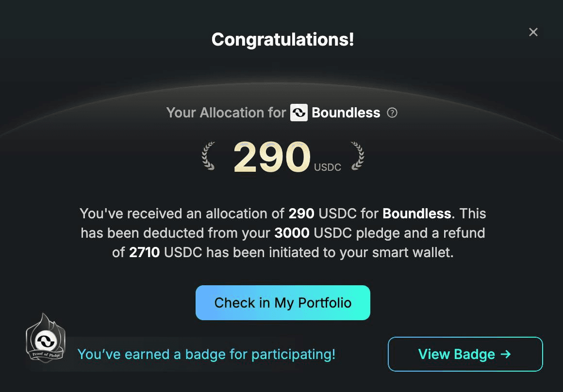Click 'You've earned a badge for participating!' text

click(206, 354)
